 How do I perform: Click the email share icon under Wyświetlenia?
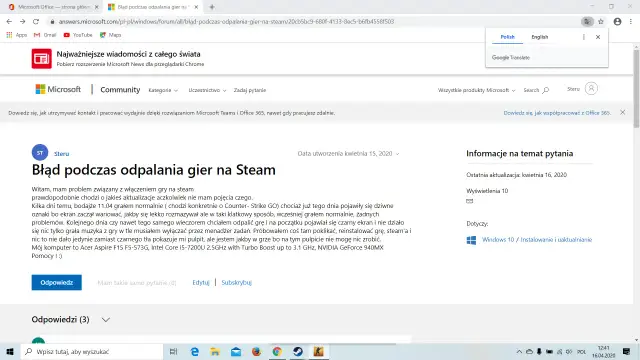click(469, 201)
